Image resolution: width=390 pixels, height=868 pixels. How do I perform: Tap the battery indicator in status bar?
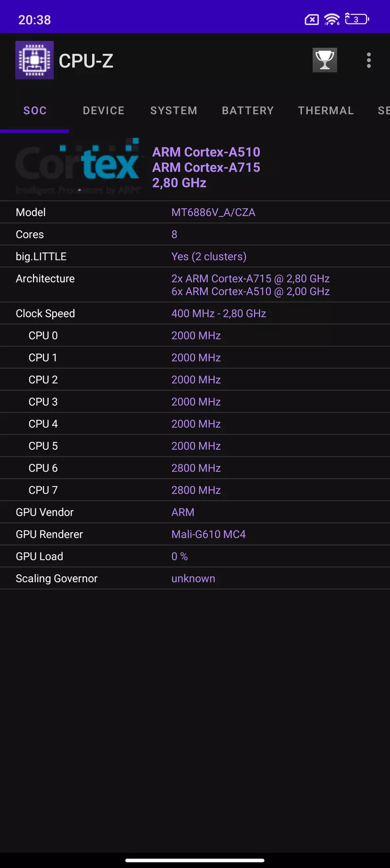[357, 19]
